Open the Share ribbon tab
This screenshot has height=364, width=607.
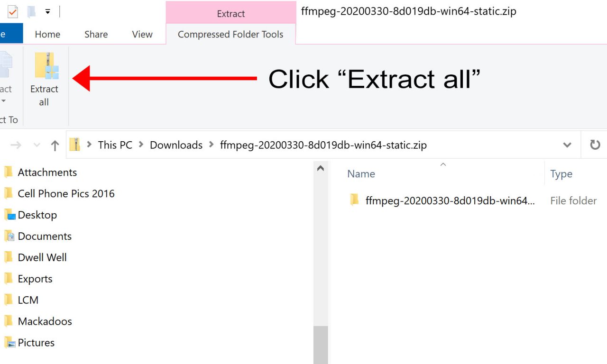coord(96,35)
